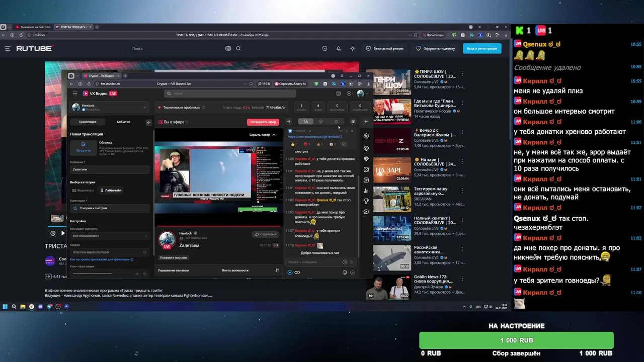Switch to browser tab Выживший на Twitch

pyautogui.click(x=33, y=27)
